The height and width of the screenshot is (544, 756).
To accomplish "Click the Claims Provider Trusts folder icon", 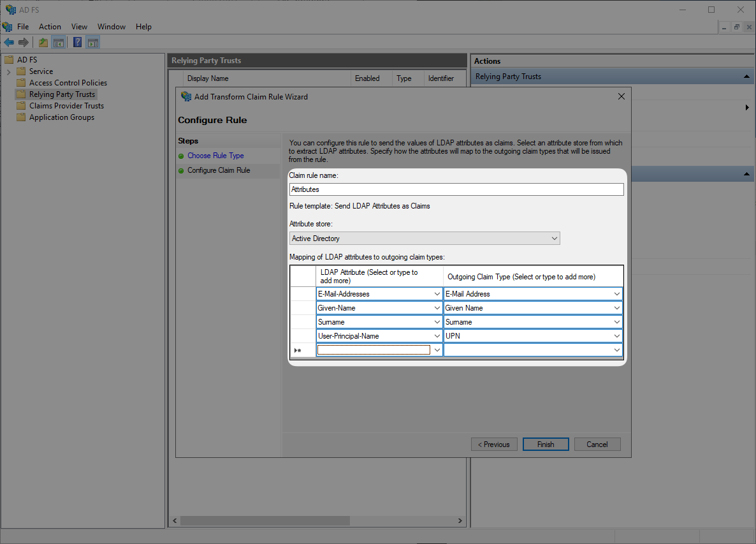I will click(x=20, y=105).
